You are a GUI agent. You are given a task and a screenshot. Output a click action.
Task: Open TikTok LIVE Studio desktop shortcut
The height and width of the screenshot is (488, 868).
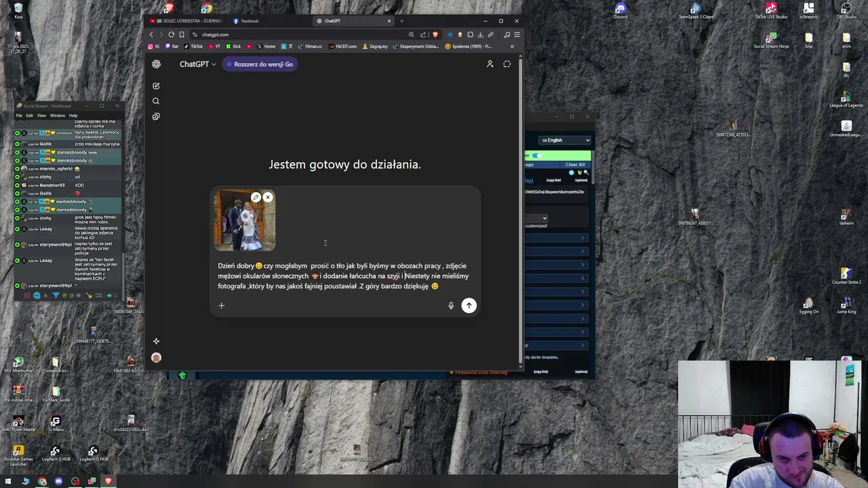pos(771,10)
